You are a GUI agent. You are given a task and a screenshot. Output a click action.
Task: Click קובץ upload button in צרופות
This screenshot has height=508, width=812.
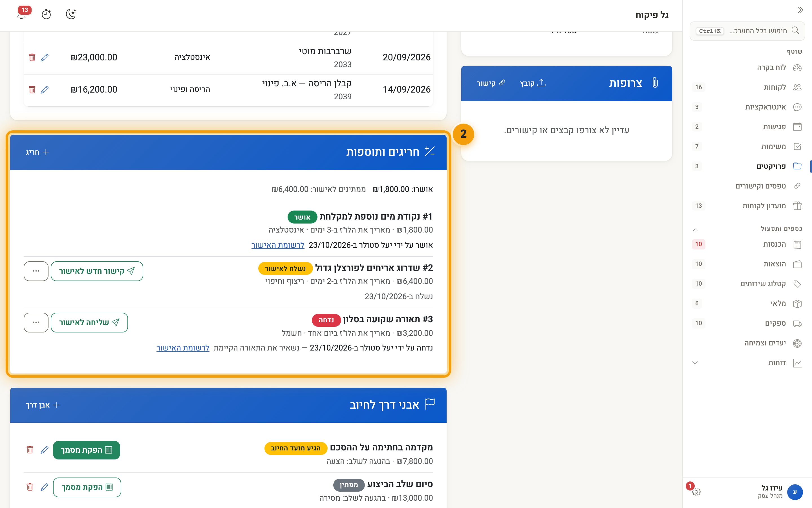click(533, 83)
